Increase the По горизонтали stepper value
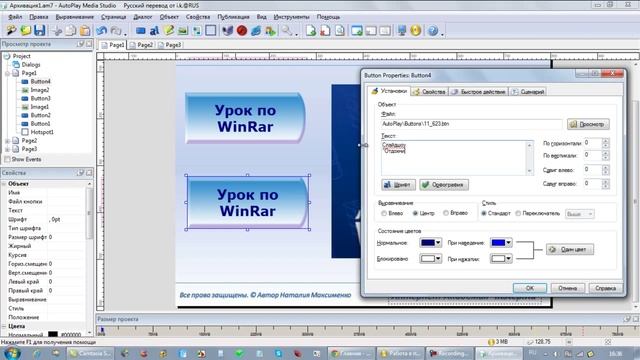 [x=605, y=141]
